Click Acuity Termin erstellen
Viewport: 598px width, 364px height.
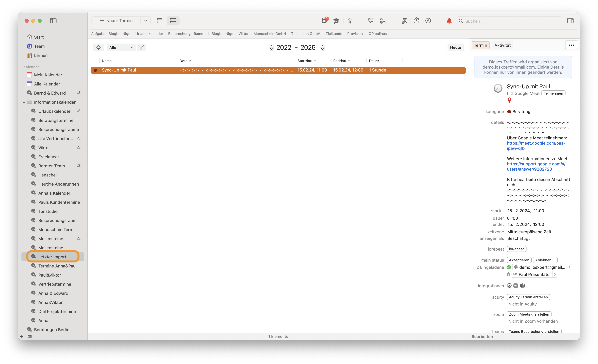coord(528,297)
